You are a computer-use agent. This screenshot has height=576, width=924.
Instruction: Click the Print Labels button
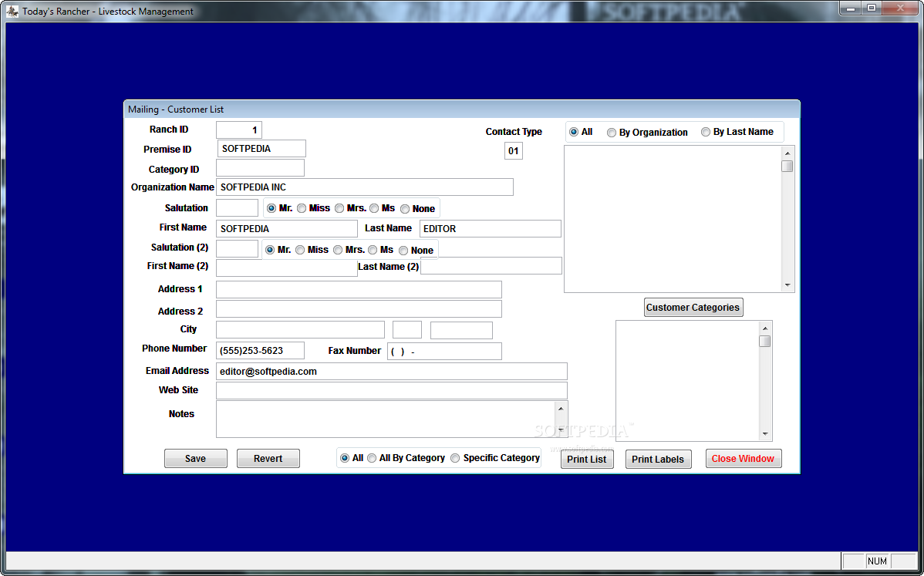coord(658,460)
